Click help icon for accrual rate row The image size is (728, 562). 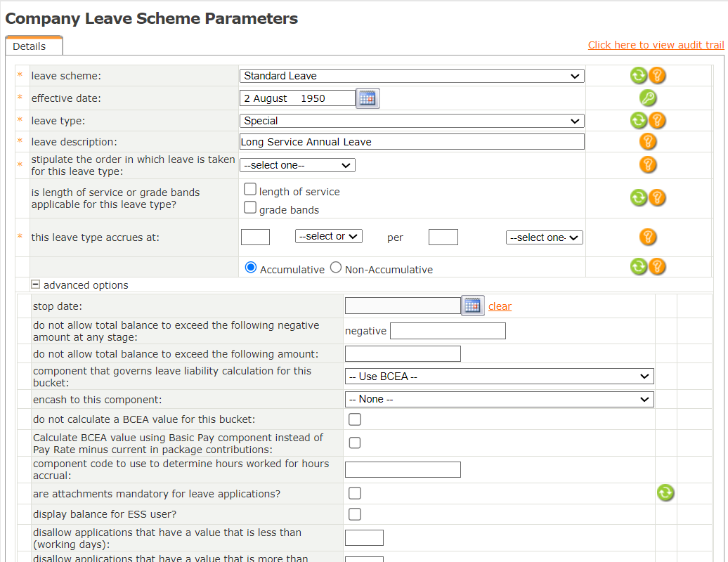(648, 237)
